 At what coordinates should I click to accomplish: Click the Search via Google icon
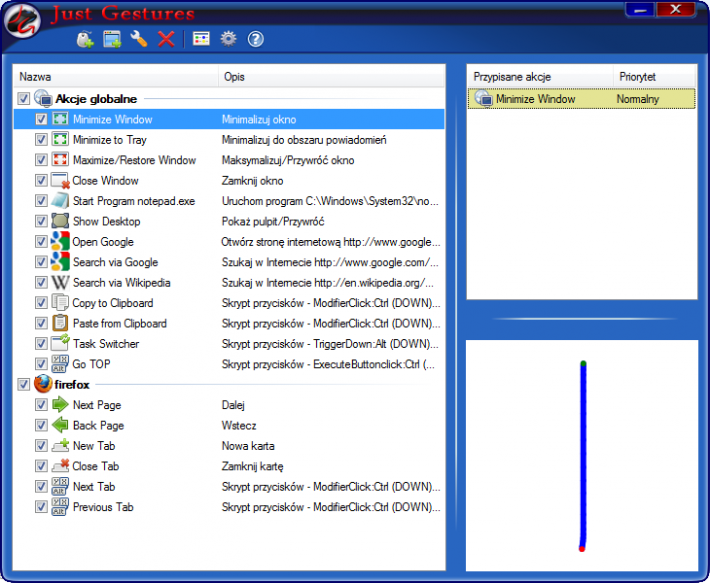(60, 262)
